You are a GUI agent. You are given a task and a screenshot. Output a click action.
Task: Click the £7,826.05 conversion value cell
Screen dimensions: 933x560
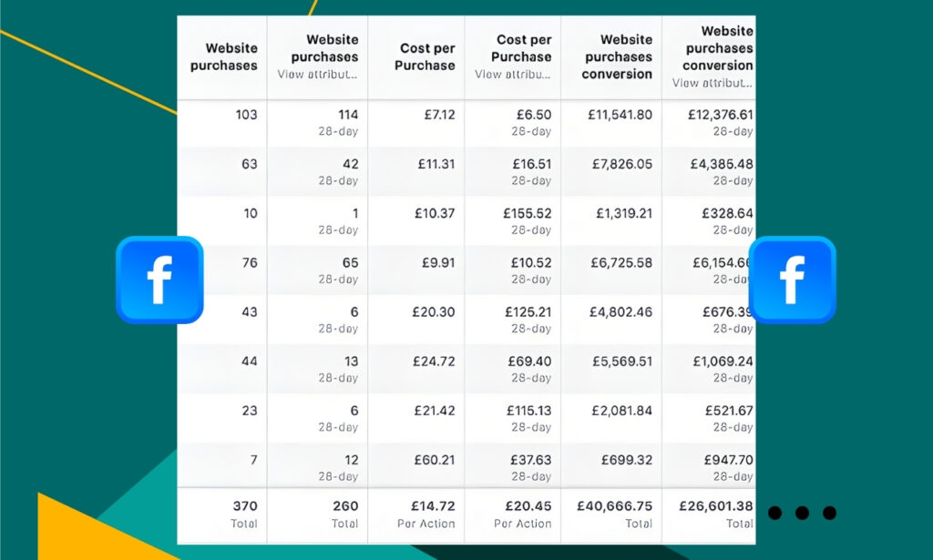click(620, 164)
